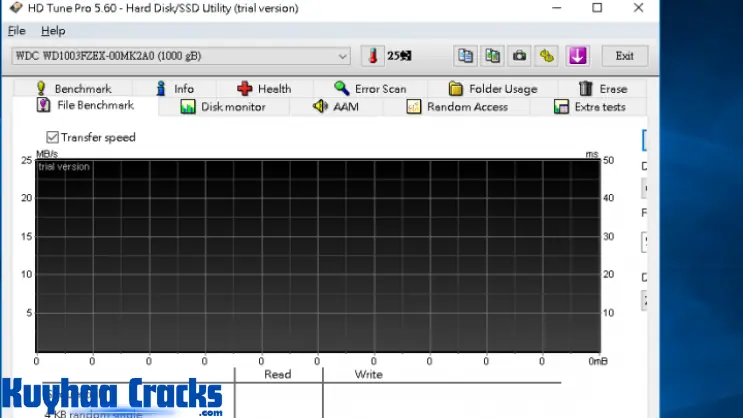Switch to the Benchmark tab
Image resolution: width=743 pixels, height=418 pixels.
pos(73,89)
